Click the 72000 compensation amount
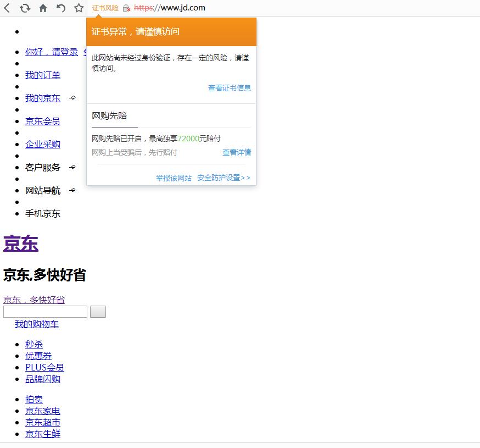Viewport: 480px width, 448px height. pyautogui.click(x=188, y=139)
